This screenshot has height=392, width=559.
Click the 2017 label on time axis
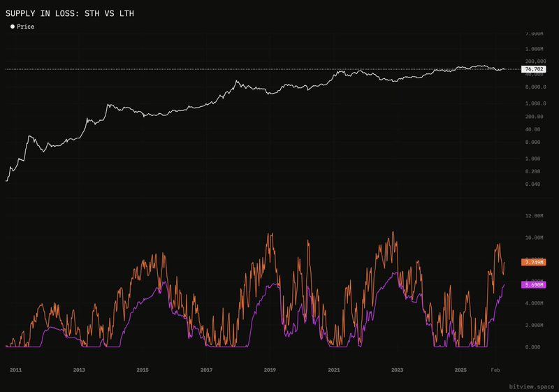pos(206,370)
